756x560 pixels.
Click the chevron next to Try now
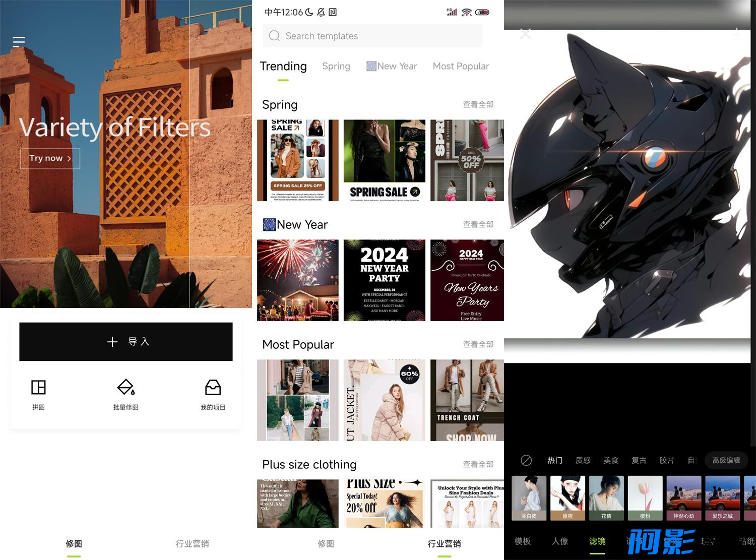click(70, 158)
